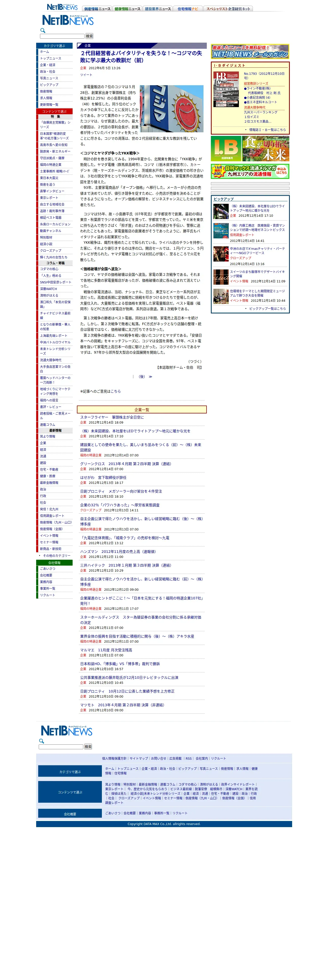Viewport: 327px width, 980px height.
Task: Click 未来図建設 LED pickup thumbnail
Action: 221,211
